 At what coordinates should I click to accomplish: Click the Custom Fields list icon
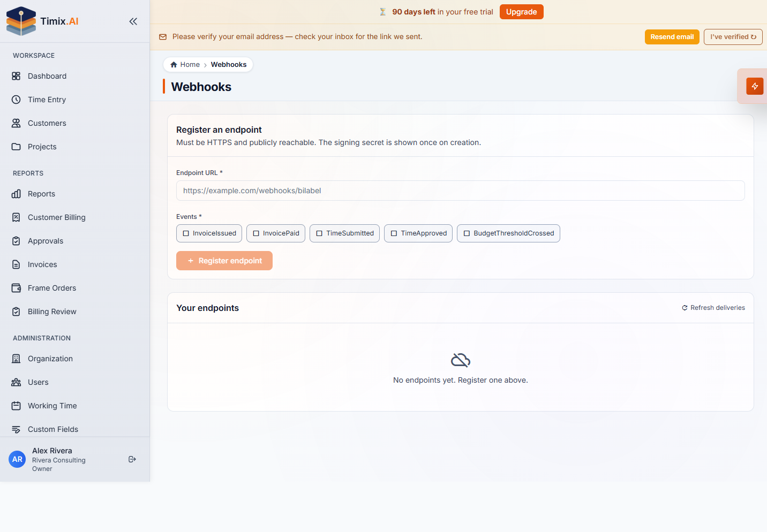coord(16,429)
